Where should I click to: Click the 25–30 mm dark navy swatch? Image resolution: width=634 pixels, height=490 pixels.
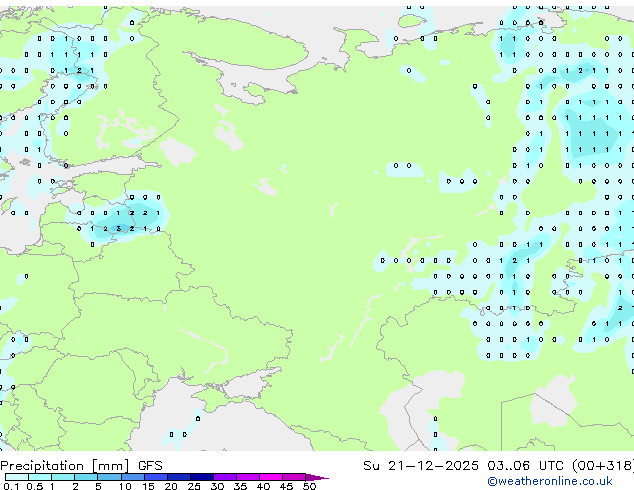[x=202, y=477]
